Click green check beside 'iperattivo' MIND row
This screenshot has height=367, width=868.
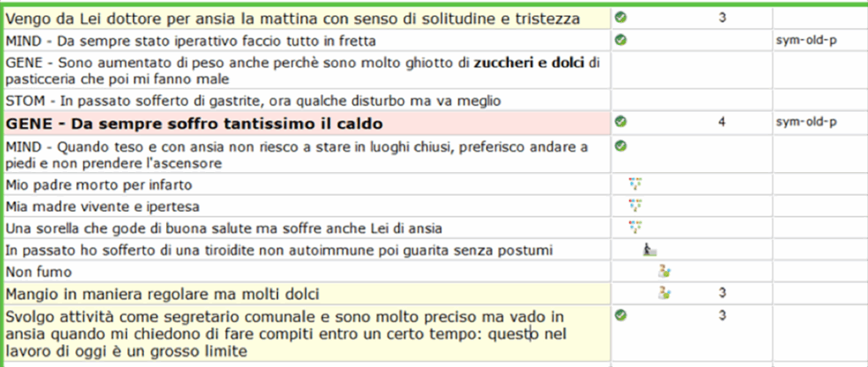621,41
